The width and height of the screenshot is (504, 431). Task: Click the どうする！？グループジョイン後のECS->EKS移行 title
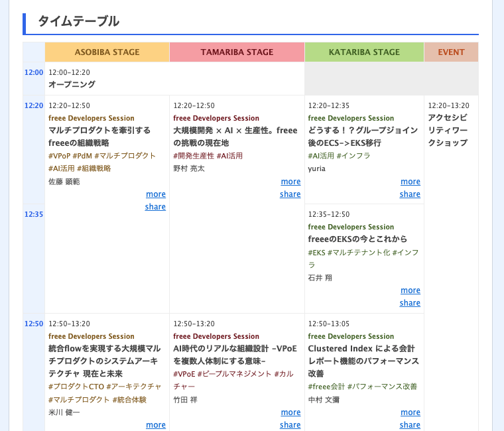363,137
